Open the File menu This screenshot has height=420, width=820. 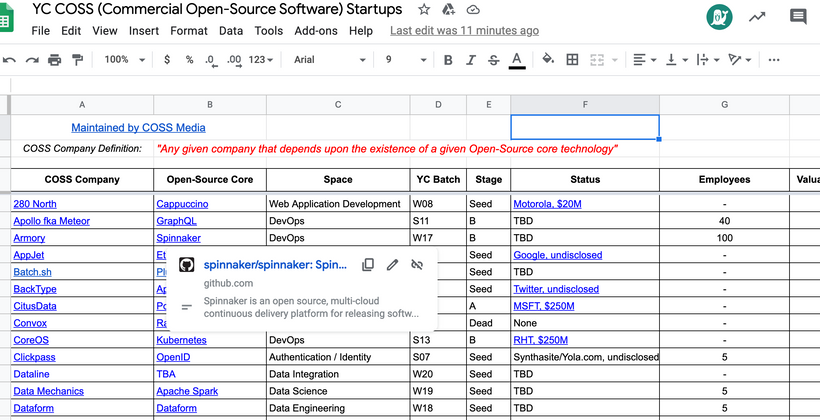point(40,31)
